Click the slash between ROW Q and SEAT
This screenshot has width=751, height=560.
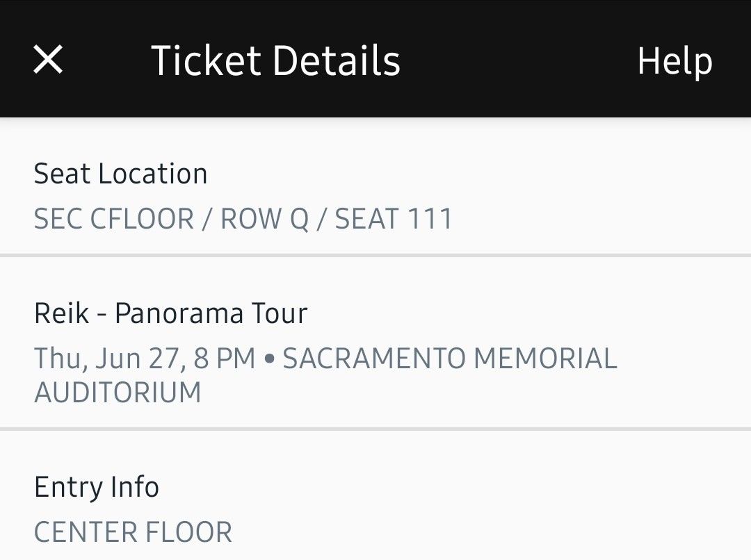[x=321, y=220]
